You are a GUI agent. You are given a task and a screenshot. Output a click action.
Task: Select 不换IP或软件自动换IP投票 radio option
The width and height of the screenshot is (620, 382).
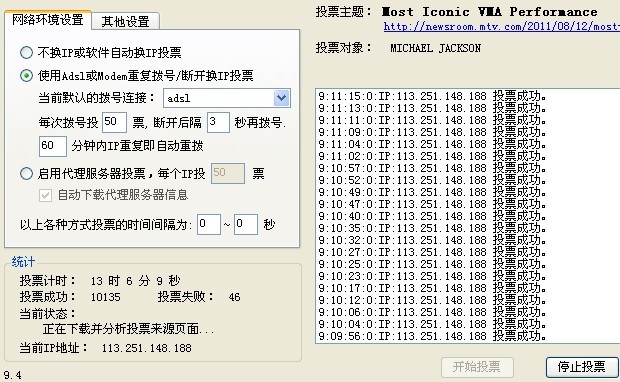(x=26, y=52)
